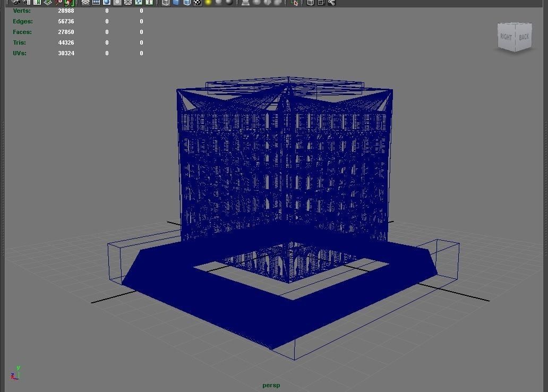The image size is (548, 392).
Task: Open the Grease Pencil tool icon
Action: 69,3
